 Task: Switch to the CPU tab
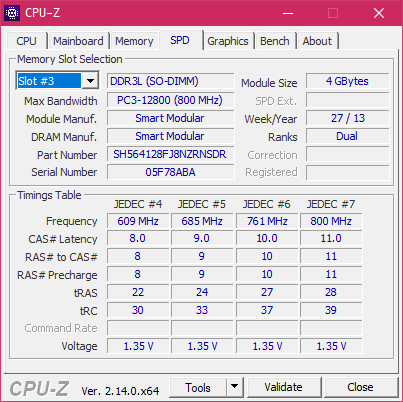coord(26,41)
